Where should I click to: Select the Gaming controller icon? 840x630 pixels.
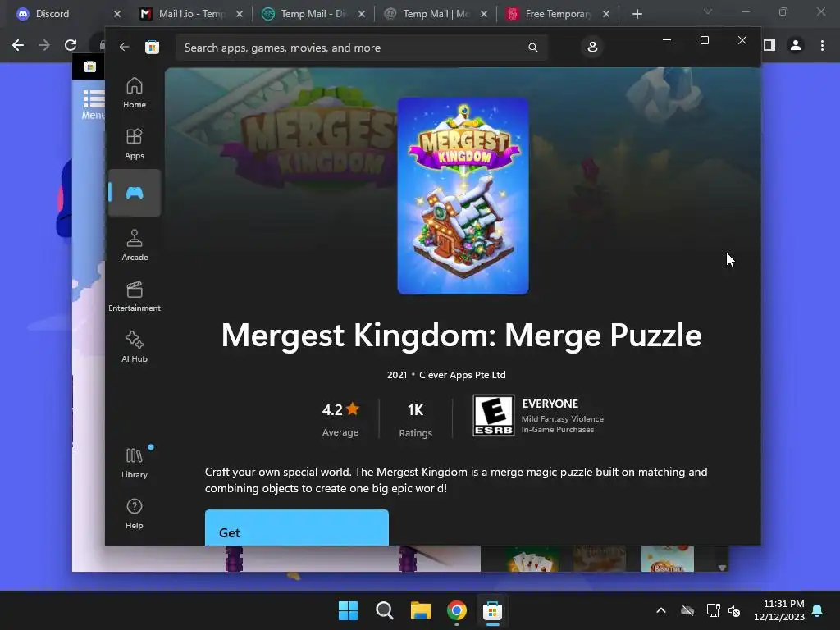(134, 193)
